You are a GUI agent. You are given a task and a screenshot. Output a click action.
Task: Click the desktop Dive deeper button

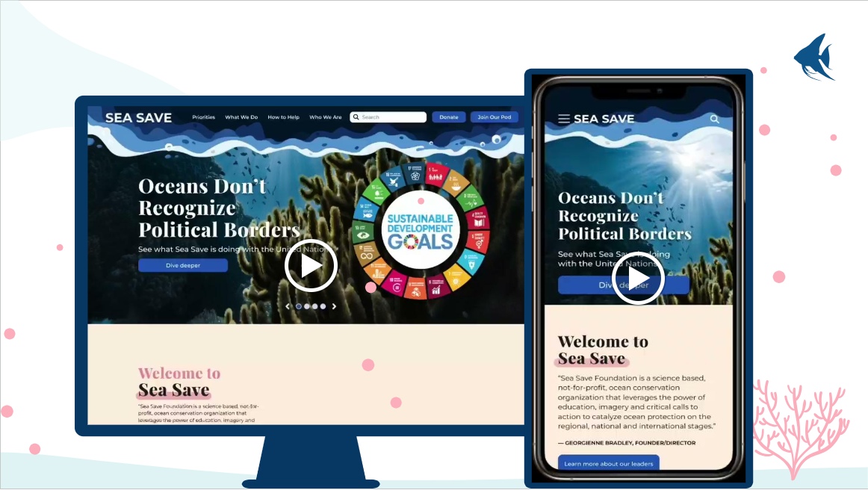coord(183,266)
